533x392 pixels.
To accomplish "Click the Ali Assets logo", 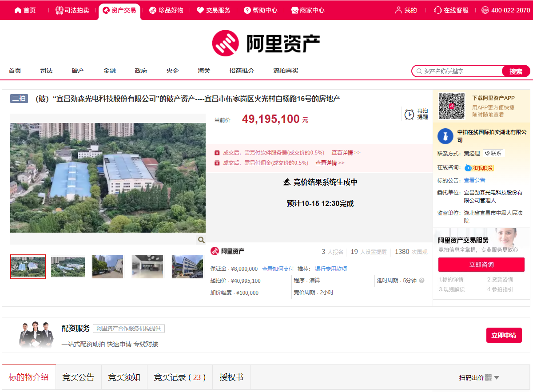I will pyautogui.click(x=266, y=44).
